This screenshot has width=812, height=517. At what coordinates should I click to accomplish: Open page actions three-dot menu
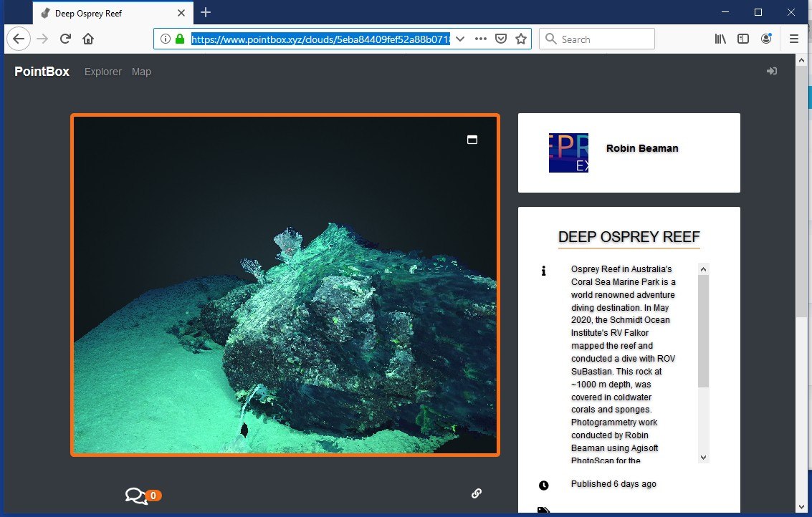coord(481,39)
